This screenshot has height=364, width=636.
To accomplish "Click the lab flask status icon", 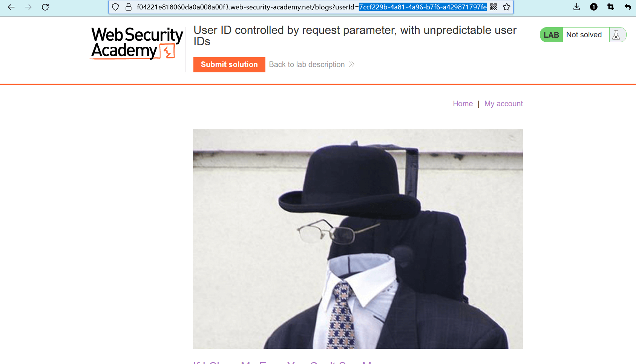I will (616, 35).
